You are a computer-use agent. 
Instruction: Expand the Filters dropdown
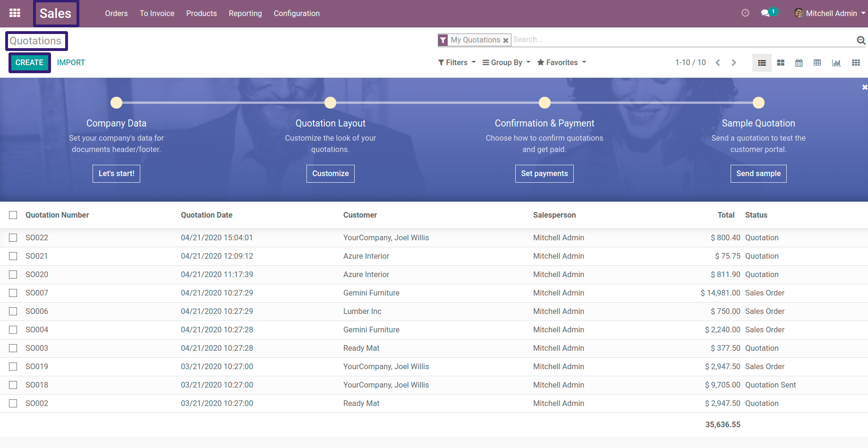tap(457, 63)
